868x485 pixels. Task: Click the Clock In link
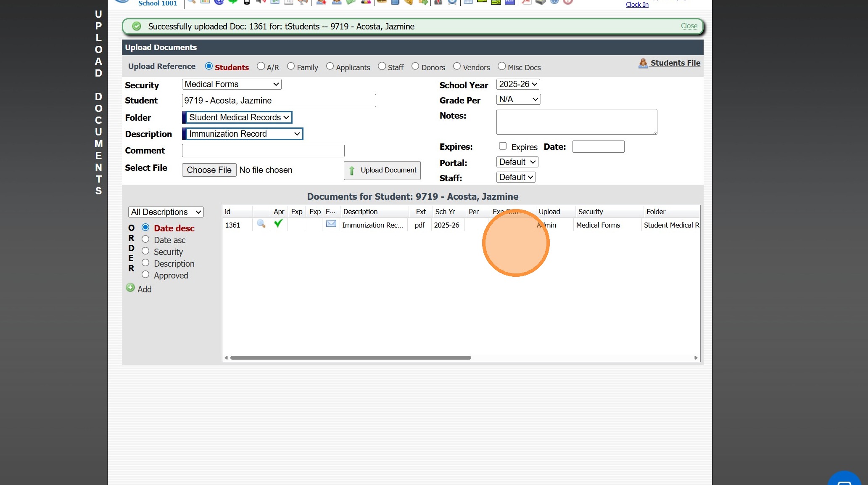(637, 4)
